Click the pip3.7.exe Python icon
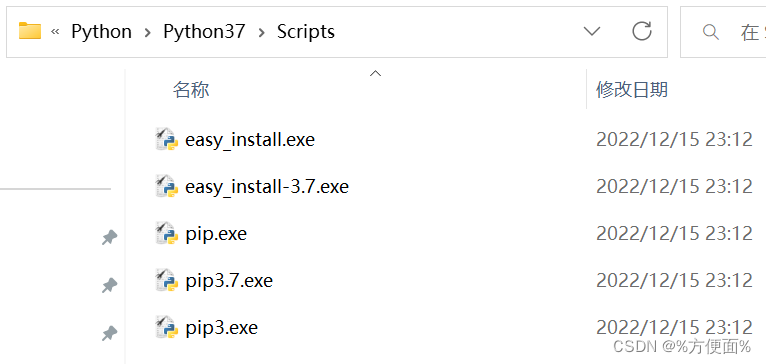The image size is (766, 364). (x=166, y=280)
